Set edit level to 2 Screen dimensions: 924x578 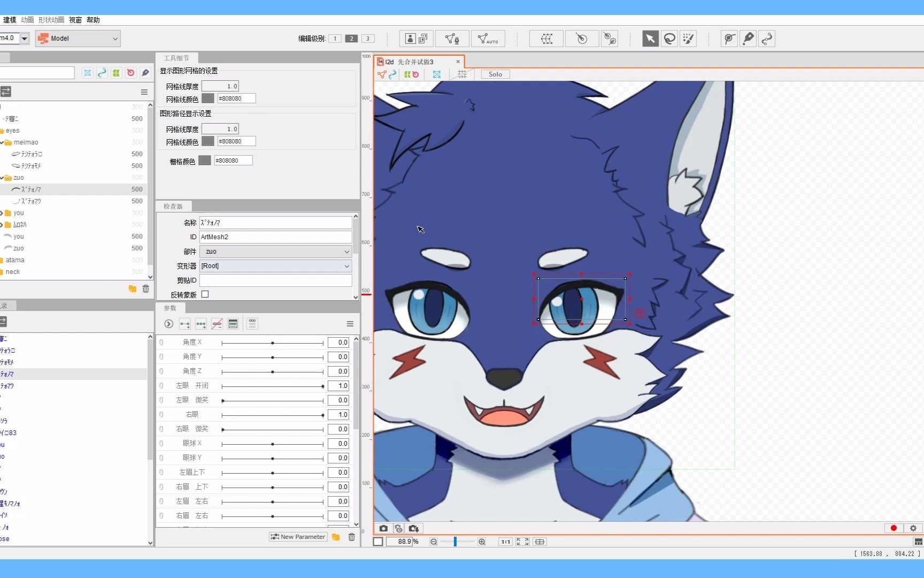(x=351, y=39)
